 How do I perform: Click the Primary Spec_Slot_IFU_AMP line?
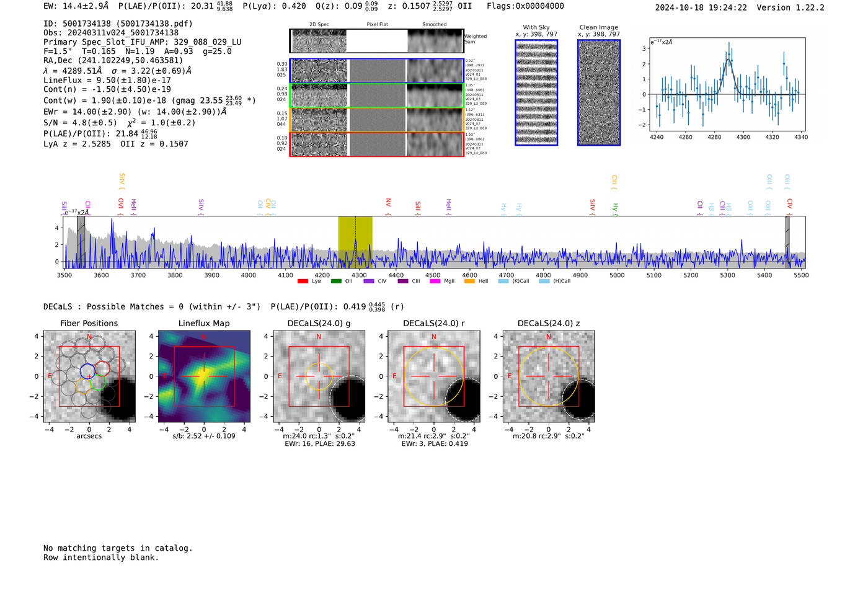[x=143, y=42]
